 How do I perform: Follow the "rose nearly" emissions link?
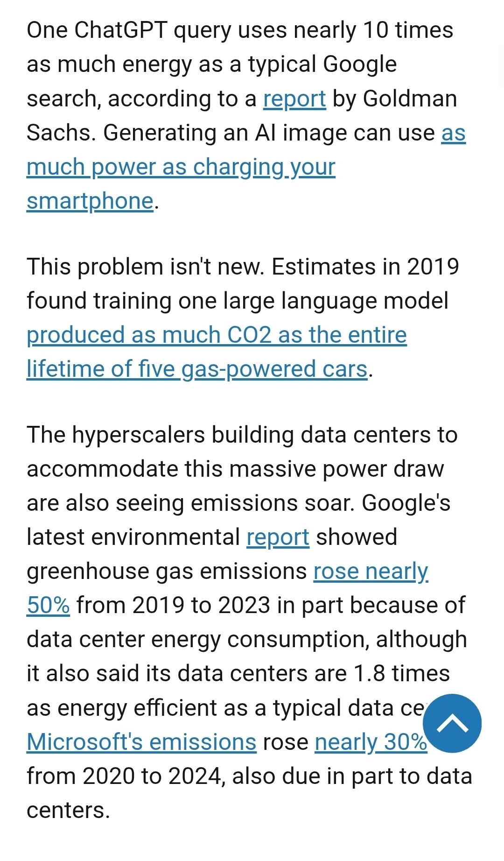[371, 572]
